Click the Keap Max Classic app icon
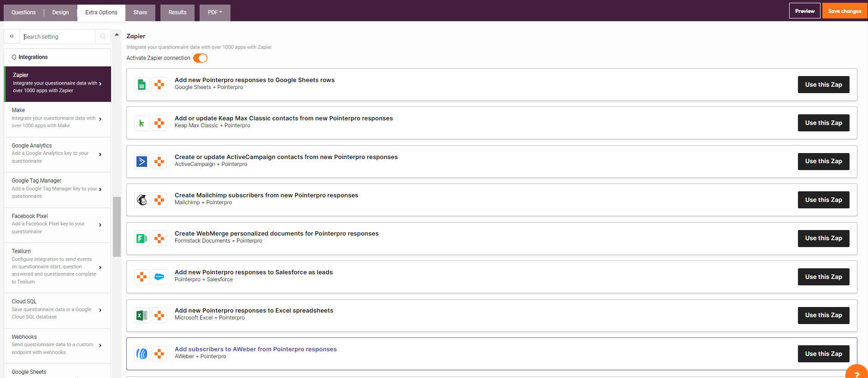 [x=142, y=123]
